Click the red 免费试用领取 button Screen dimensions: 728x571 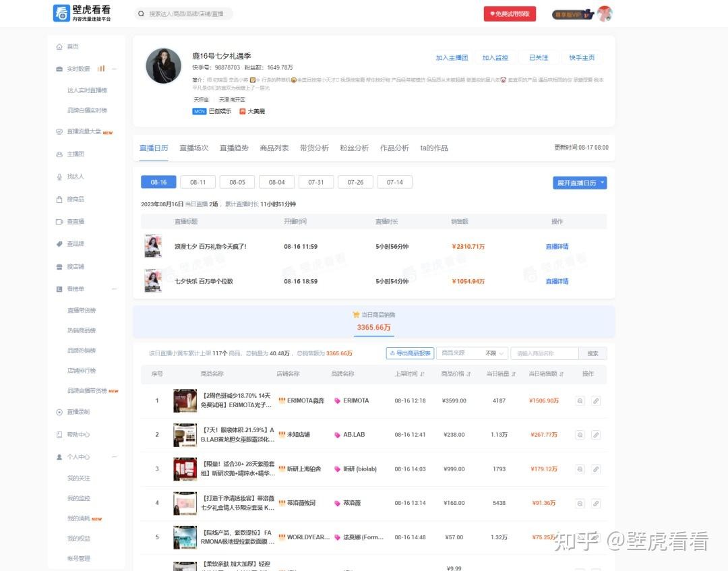[510, 14]
